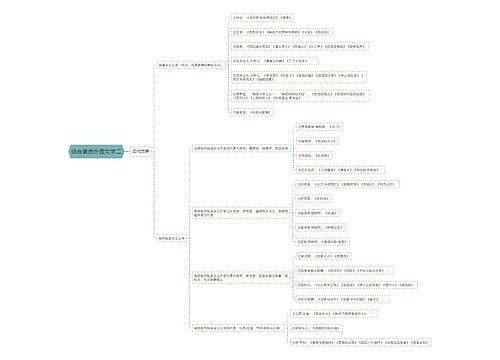
Task: Select the short lower second-level node under 近代文学
Action: (171, 239)
